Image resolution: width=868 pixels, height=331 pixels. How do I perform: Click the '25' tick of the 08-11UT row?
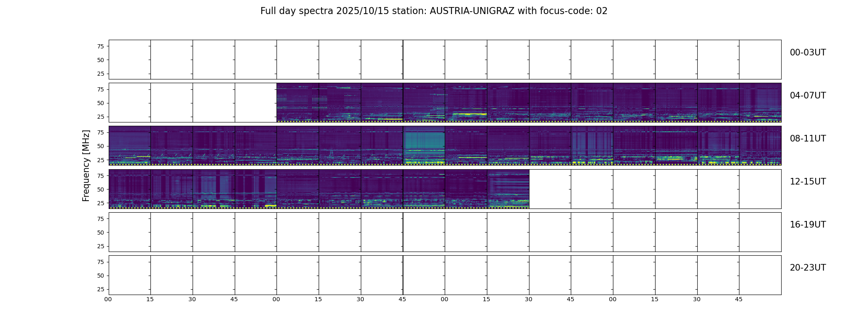(x=100, y=160)
